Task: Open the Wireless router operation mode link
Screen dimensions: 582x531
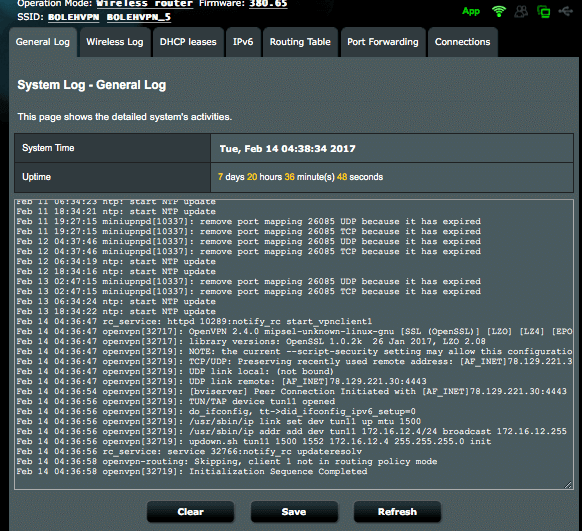Action: [x=145, y=4]
